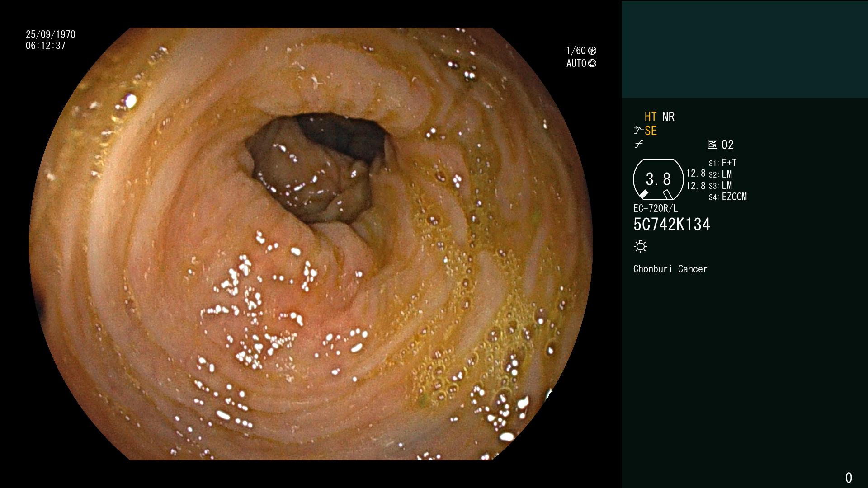The height and width of the screenshot is (488, 868).
Task: Click the light source lamp icon
Action: coord(641,246)
